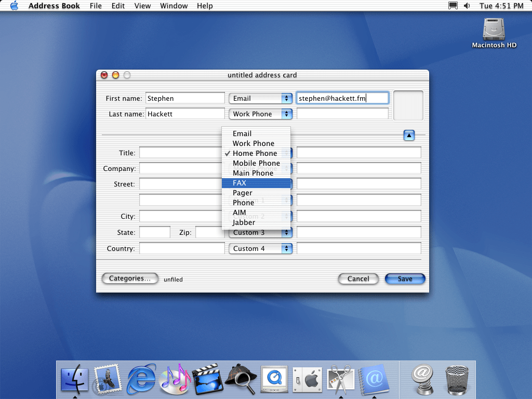This screenshot has height=399, width=532.
Task: Open the Email field type dropdown
Action: click(x=260, y=98)
